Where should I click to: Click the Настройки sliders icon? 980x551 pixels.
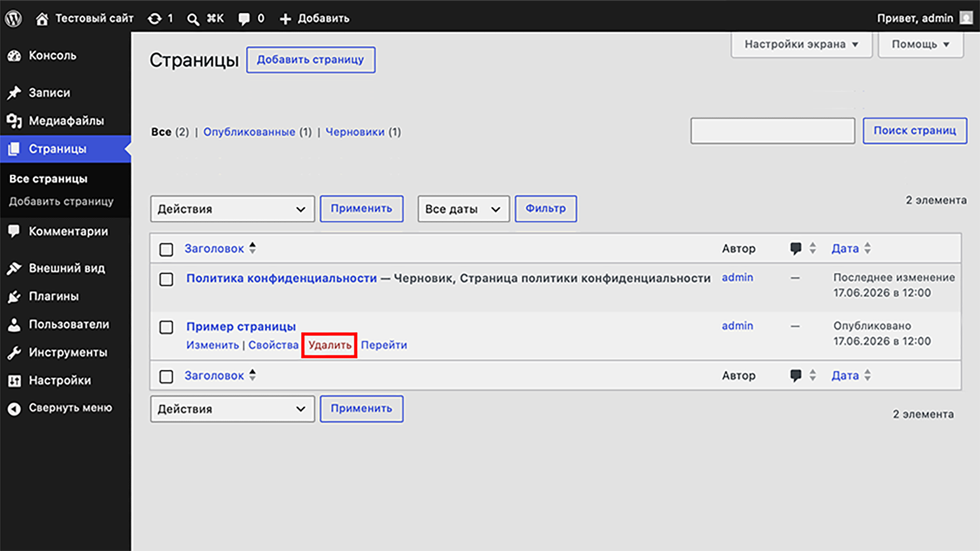(x=14, y=380)
